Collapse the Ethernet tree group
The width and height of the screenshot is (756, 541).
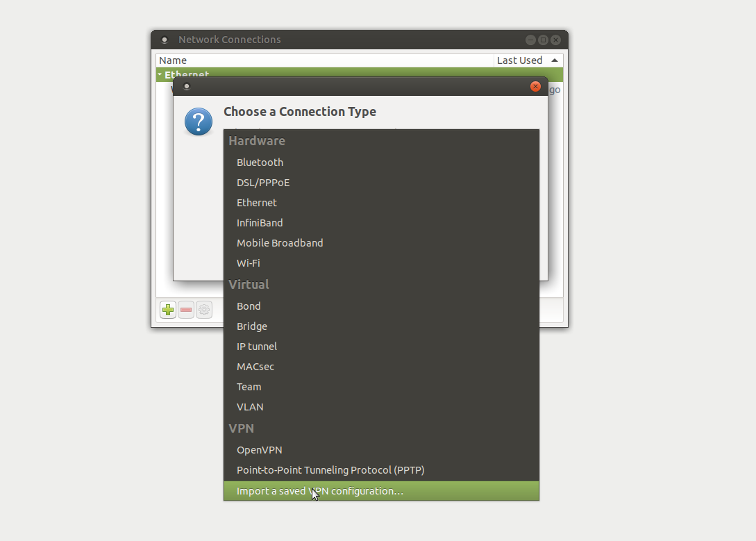coord(160,74)
